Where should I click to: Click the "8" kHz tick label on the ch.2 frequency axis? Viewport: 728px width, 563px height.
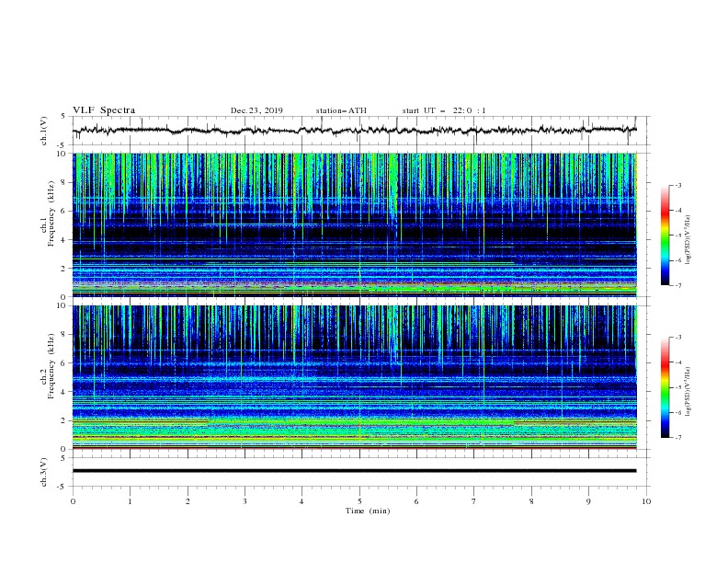pos(64,335)
